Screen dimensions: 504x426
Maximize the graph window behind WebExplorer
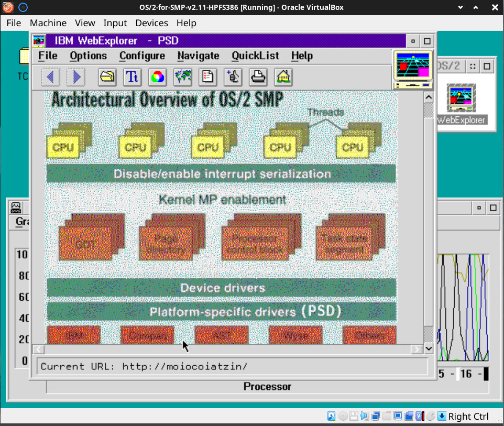pyautogui.click(x=493, y=207)
